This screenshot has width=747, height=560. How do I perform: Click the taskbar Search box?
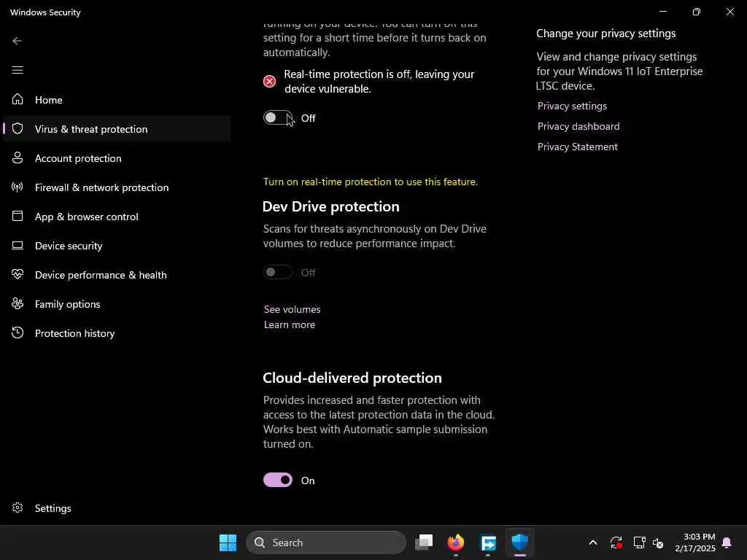(x=326, y=542)
